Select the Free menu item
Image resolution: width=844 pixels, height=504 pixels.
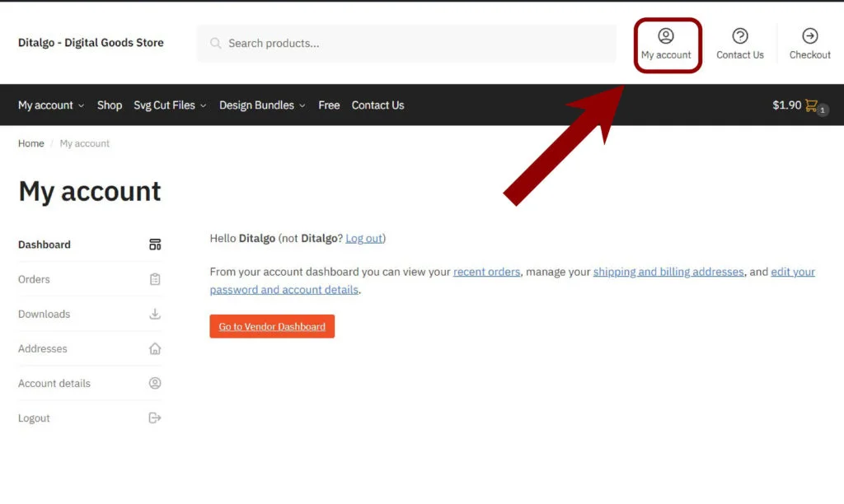329,105
